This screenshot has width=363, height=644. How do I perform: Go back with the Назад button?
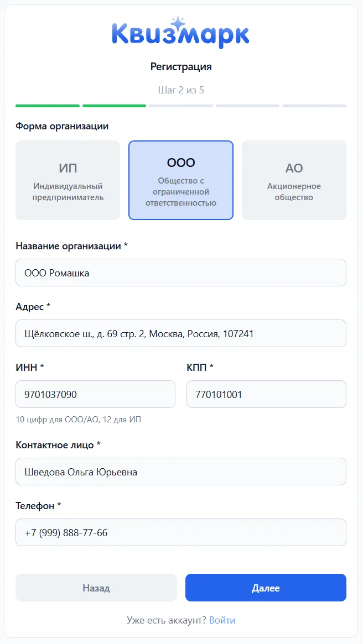tap(96, 588)
